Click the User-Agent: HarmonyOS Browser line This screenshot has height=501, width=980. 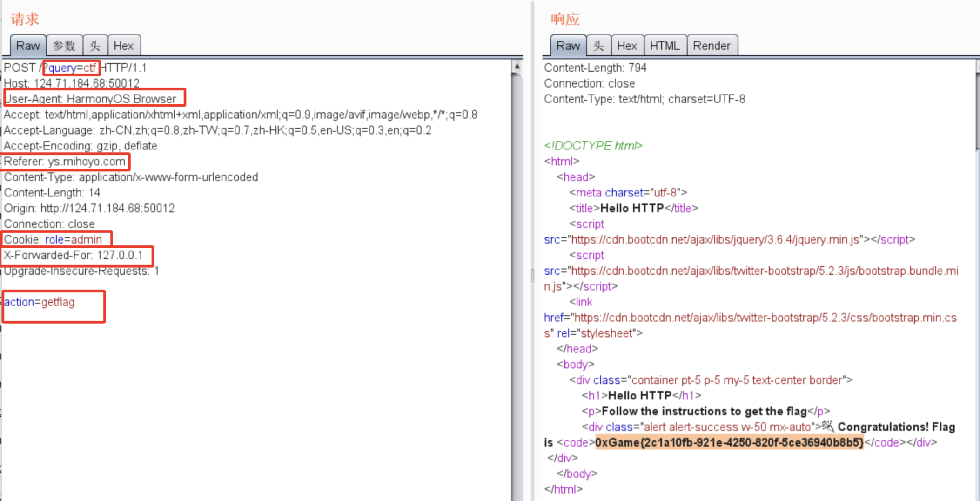[x=90, y=99]
